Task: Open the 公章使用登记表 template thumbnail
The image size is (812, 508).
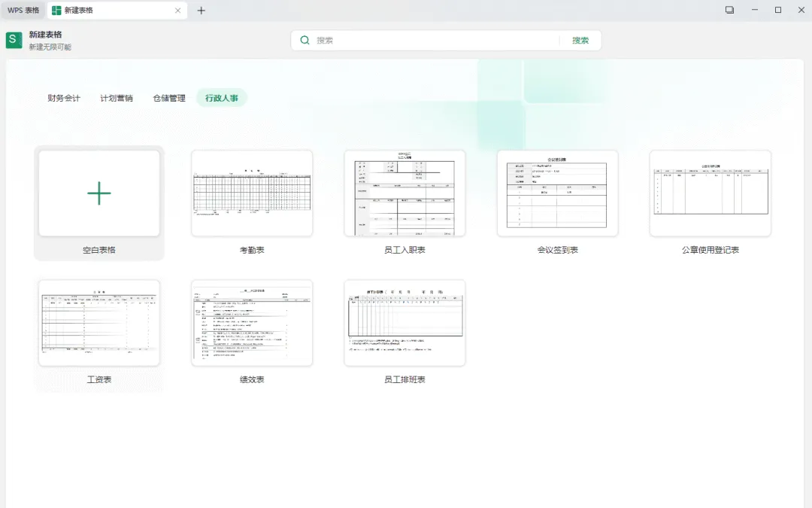Action: click(710, 193)
